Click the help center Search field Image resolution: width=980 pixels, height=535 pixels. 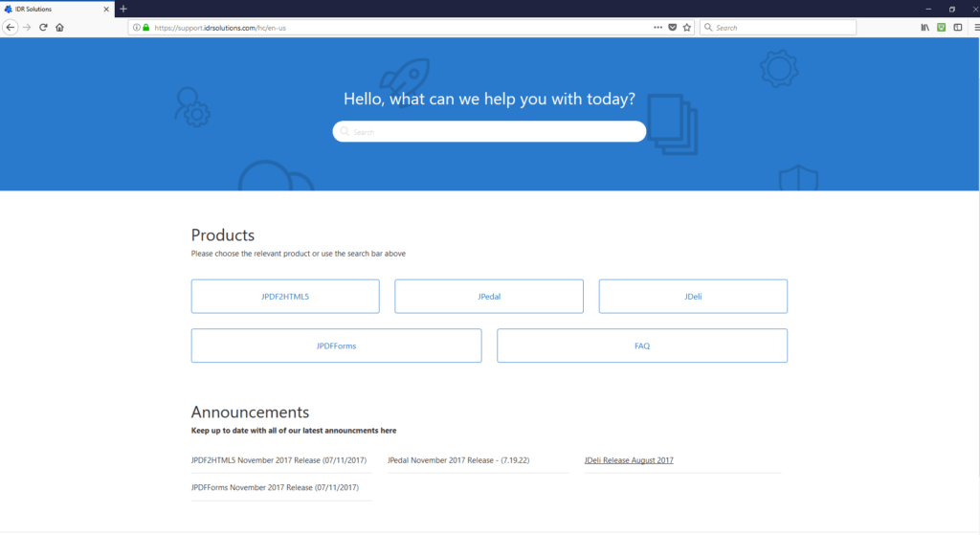click(489, 132)
